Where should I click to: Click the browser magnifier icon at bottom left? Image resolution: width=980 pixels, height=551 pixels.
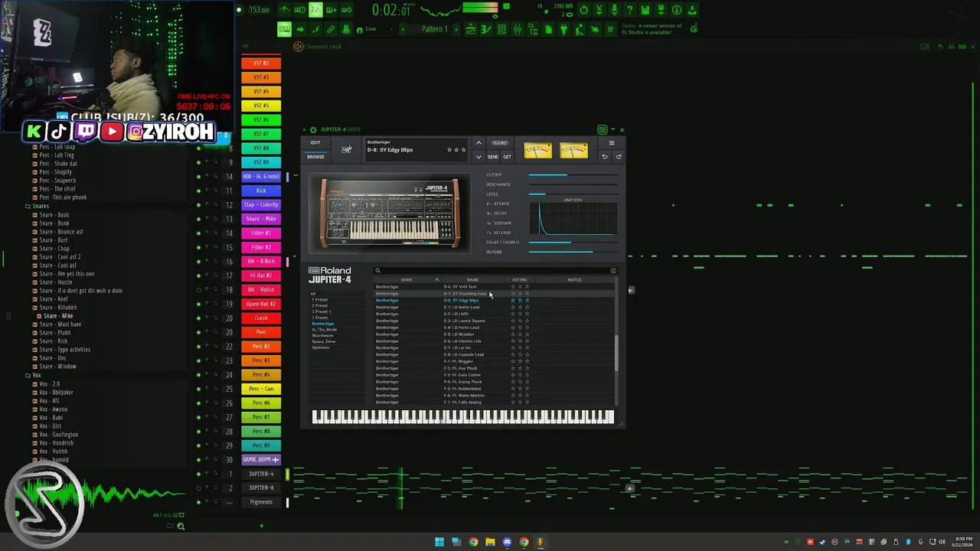181,526
